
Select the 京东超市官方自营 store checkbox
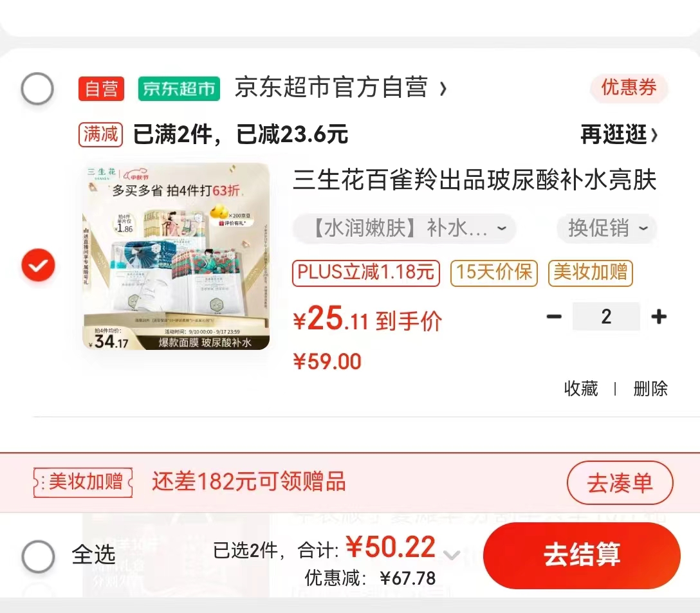coord(37,88)
